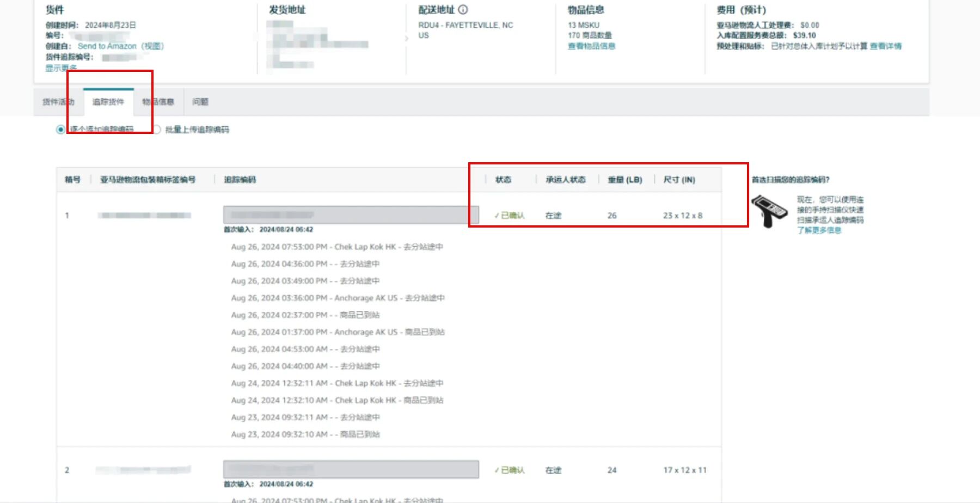Click the tracking code field for box 2
The width and height of the screenshot is (980, 503).
pyautogui.click(x=351, y=469)
